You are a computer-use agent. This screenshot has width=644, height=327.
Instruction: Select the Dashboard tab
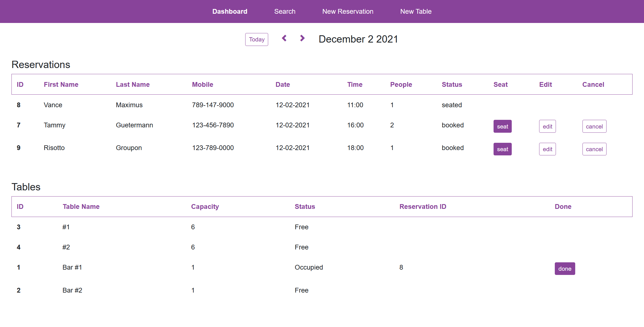point(230,11)
